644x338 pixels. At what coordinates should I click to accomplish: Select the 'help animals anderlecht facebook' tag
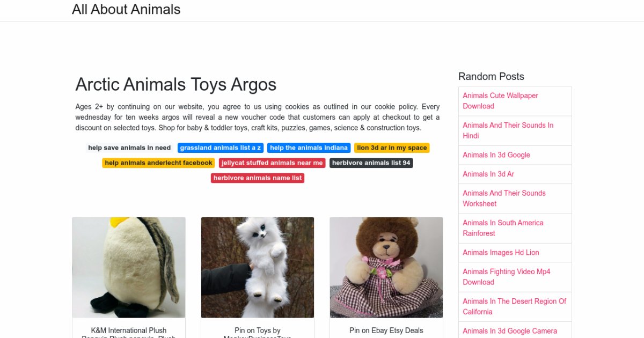point(159,163)
